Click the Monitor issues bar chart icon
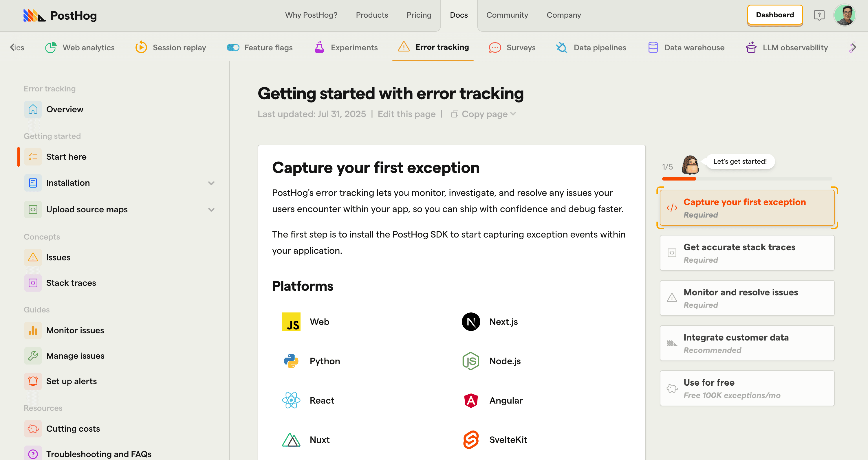The width and height of the screenshot is (868, 460). [x=33, y=331]
